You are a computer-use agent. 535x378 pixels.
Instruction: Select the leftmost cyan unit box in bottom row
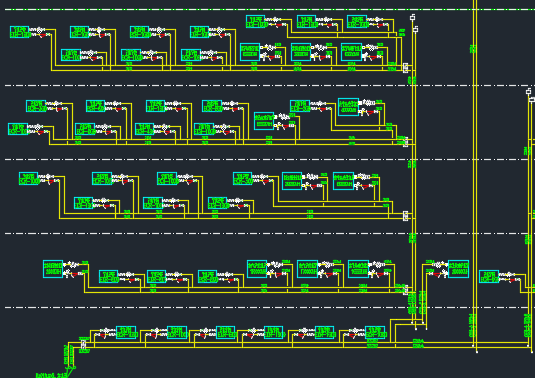[x=126, y=332]
